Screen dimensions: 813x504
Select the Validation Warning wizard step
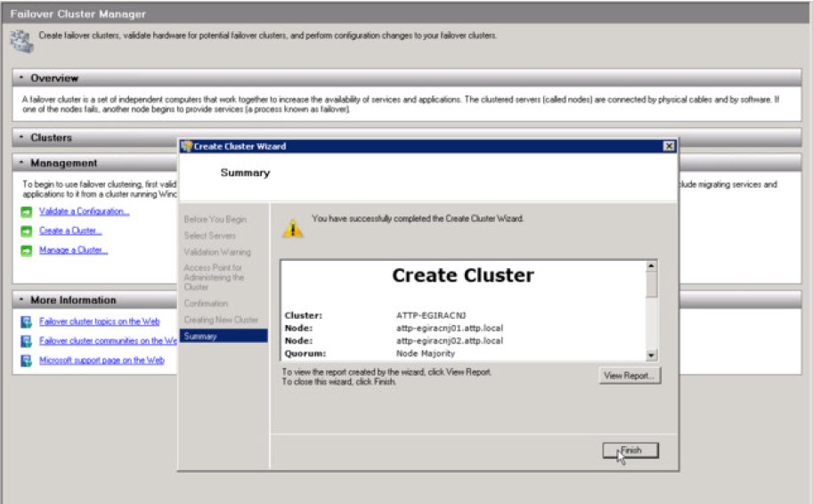pos(217,252)
